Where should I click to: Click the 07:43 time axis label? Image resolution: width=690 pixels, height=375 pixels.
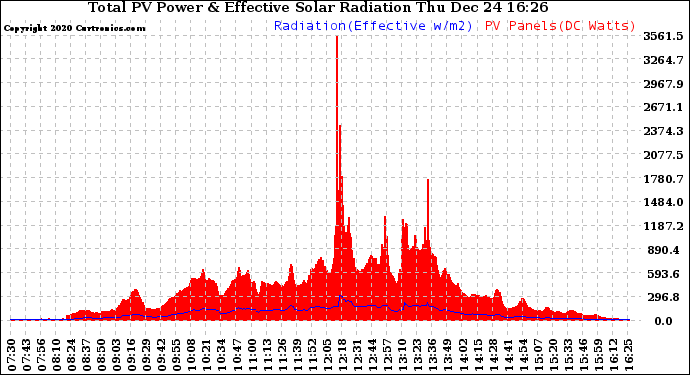[27, 355]
